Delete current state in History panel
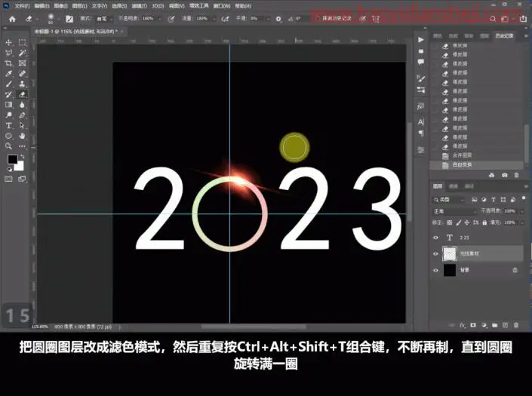 [516, 175]
